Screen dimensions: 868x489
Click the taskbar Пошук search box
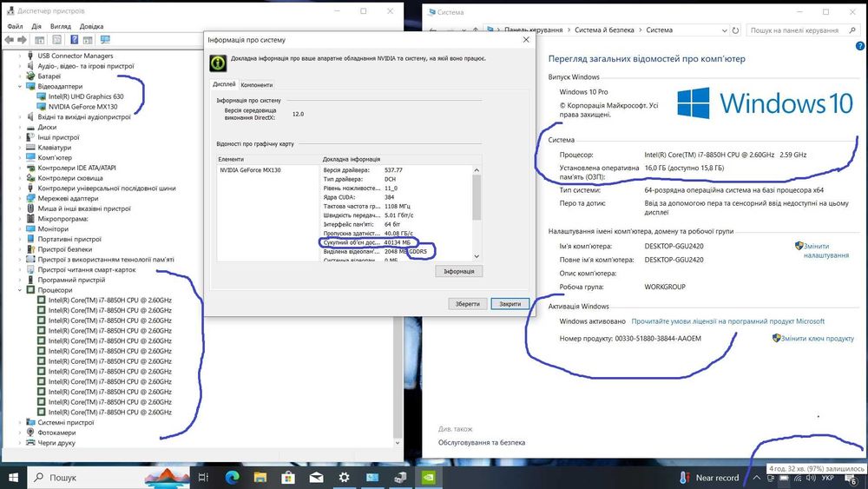point(108,478)
